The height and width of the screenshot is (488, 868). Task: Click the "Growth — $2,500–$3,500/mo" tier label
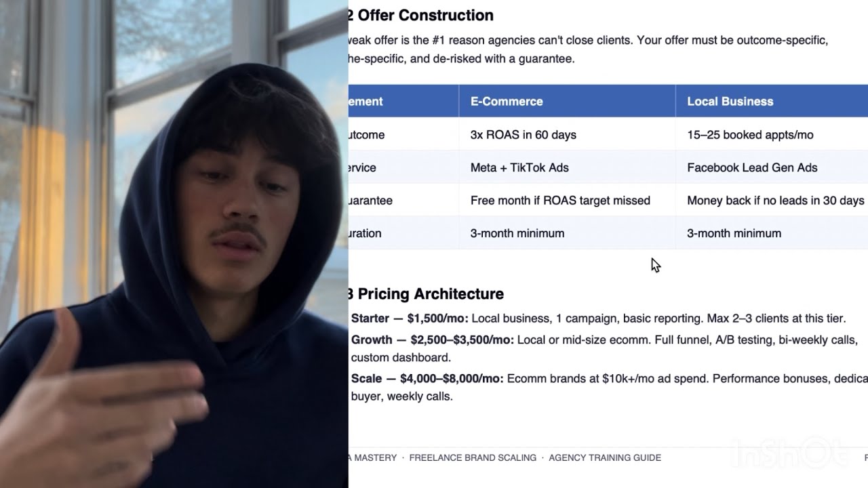click(432, 340)
